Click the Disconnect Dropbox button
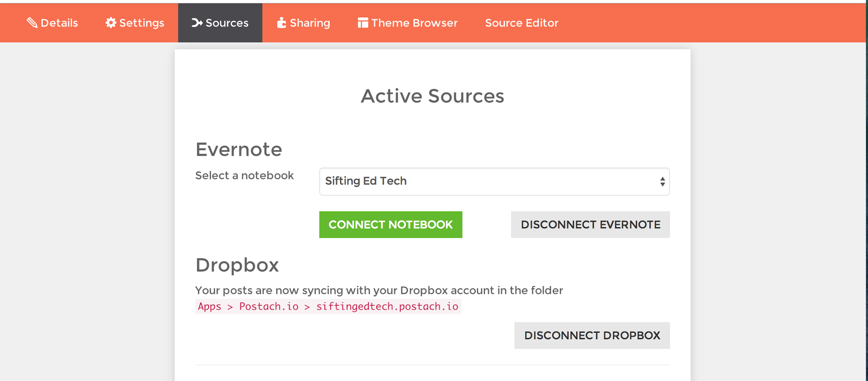Viewport: 868px width, 381px height. [x=592, y=335]
